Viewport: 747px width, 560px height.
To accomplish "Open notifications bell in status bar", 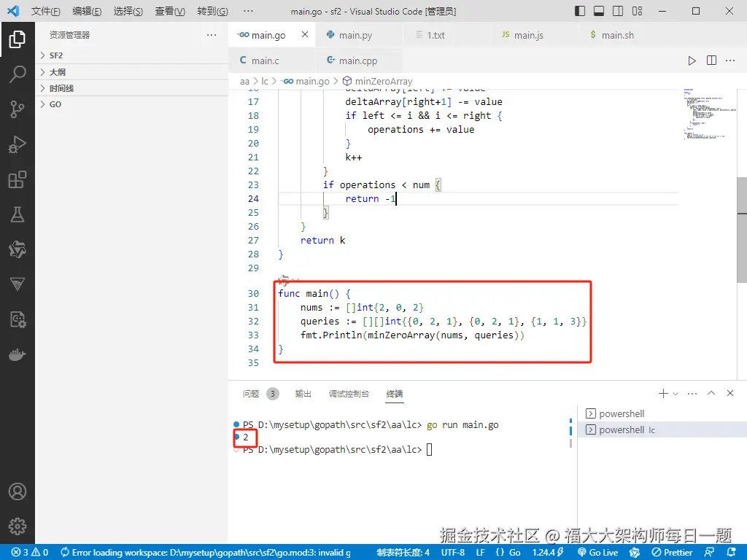I will (732, 553).
